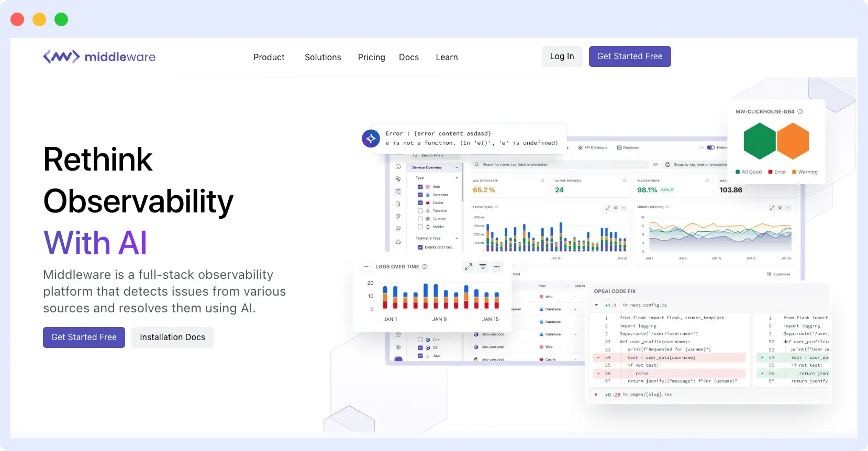Uncheck the C# language checkbox
Screen dimensions: 868x451
coord(420,347)
